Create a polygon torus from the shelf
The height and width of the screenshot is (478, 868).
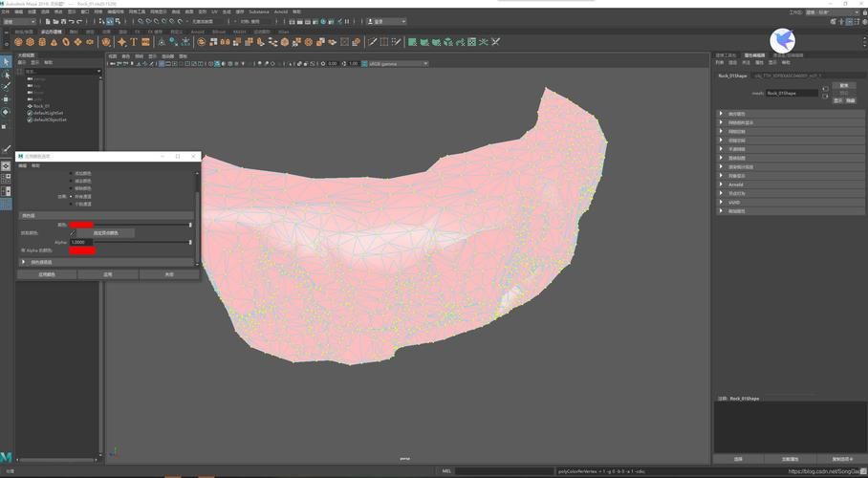(66, 42)
